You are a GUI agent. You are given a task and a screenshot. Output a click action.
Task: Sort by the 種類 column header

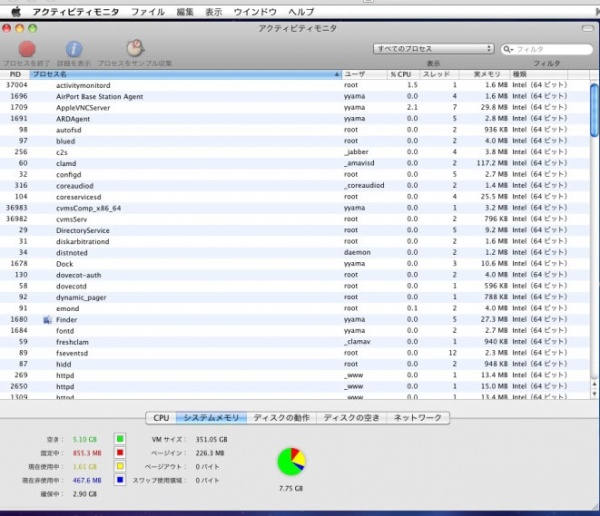coord(539,74)
